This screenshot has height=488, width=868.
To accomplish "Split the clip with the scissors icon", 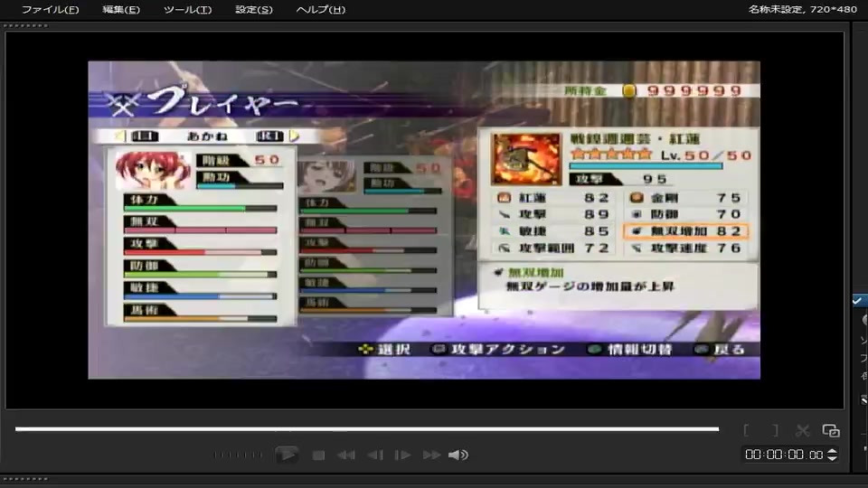I will pyautogui.click(x=803, y=430).
